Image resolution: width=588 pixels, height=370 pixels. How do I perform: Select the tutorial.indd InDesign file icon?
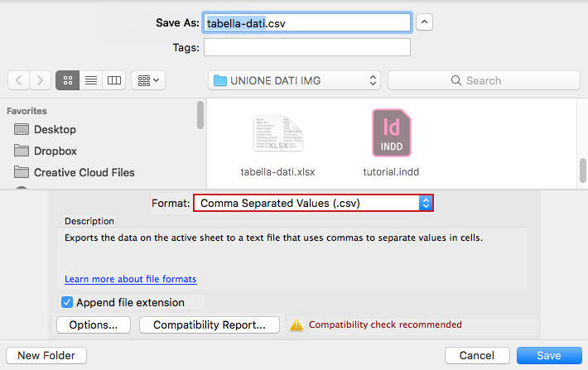pyautogui.click(x=391, y=132)
